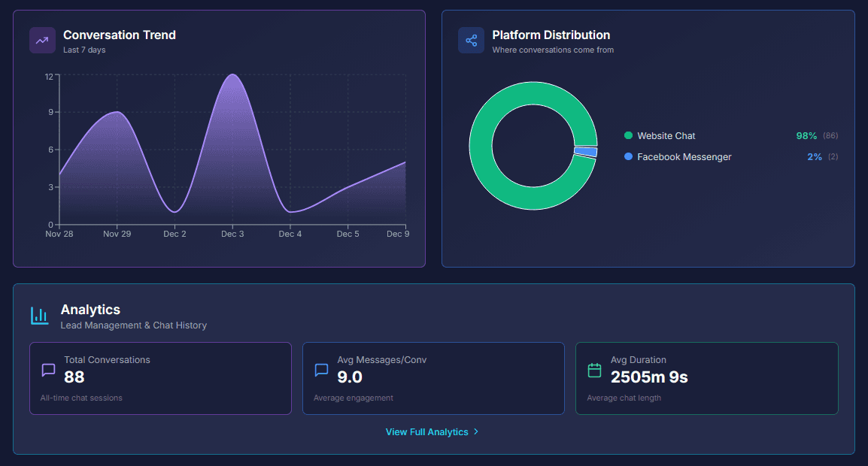Click the Avg Duration calendar icon
The image size is (868, 466).
click(595, 370)
